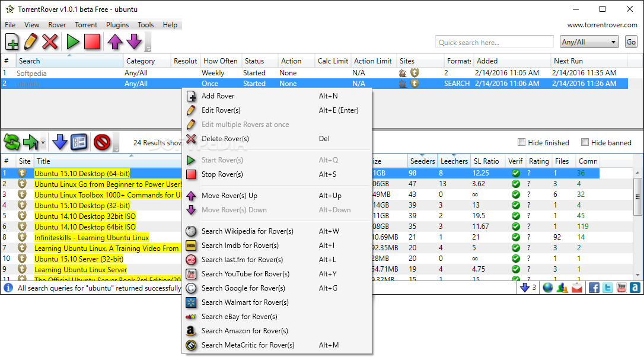644x357 pixels.
Task: Sort rovers by Next Run column
Action: pos(589,61)
